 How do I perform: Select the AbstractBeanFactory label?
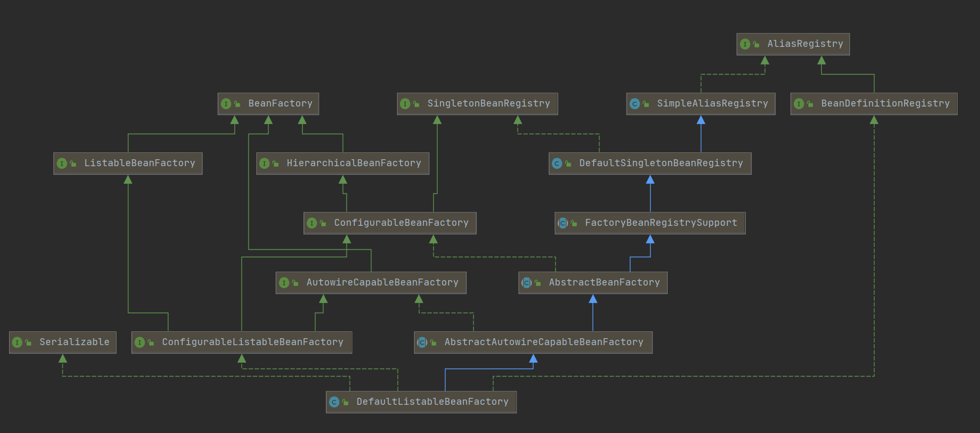tap(604, 282)
